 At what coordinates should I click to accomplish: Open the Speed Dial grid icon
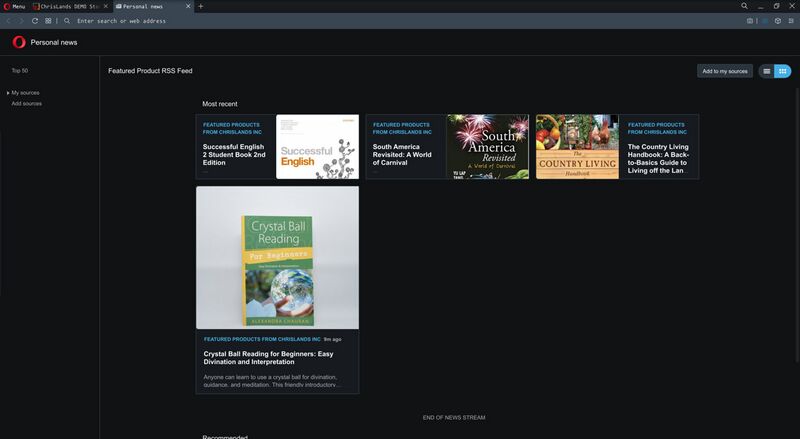pos(48,21)
